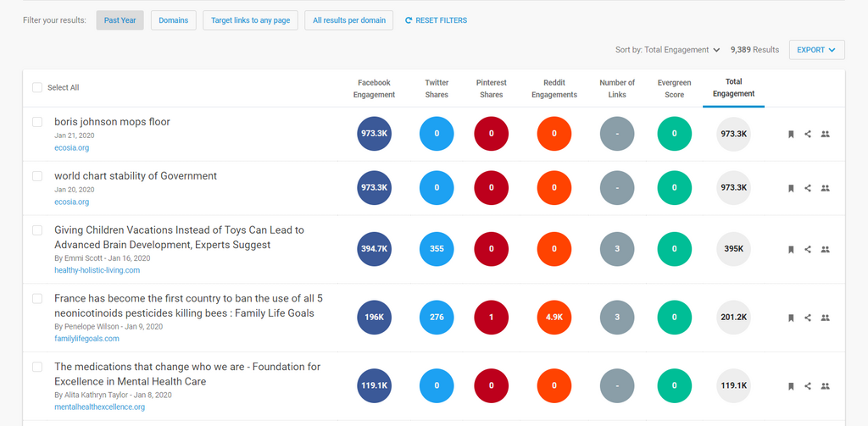This screenshot has height=426, width=868.
Task: Open the Past Year date filter
Action: (x=120, y=20)
